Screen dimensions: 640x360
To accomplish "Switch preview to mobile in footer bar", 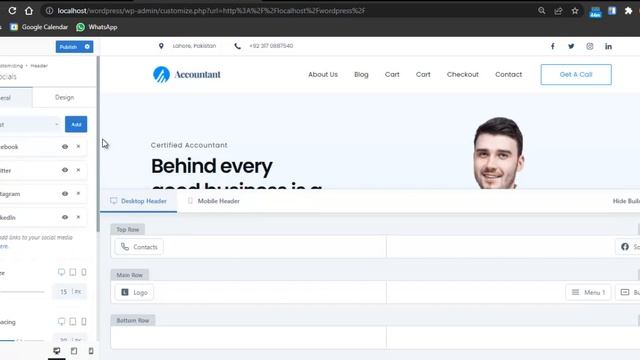I will click(x=91, y=351).
